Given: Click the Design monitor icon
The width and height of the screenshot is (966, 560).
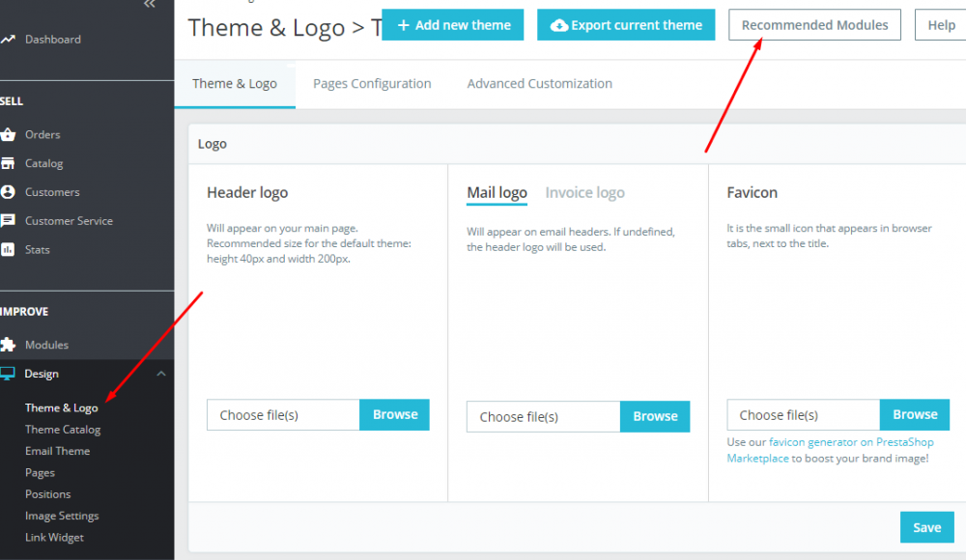Looking at the screenshot, I should (x=8, y=374).
